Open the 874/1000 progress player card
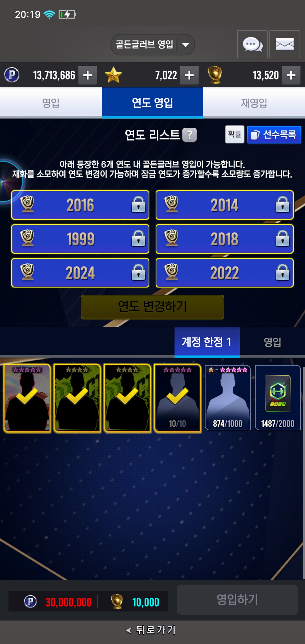This screenshot has height=644, width=305. [228, 398]
